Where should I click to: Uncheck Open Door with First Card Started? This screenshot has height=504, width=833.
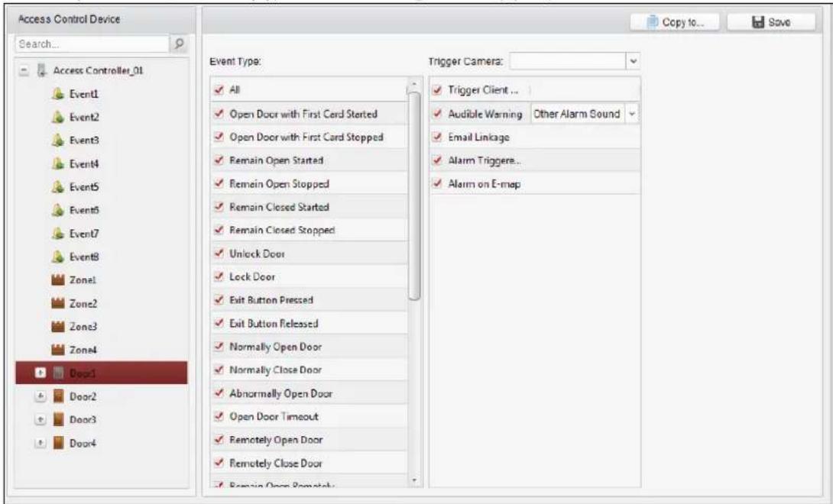219,114
